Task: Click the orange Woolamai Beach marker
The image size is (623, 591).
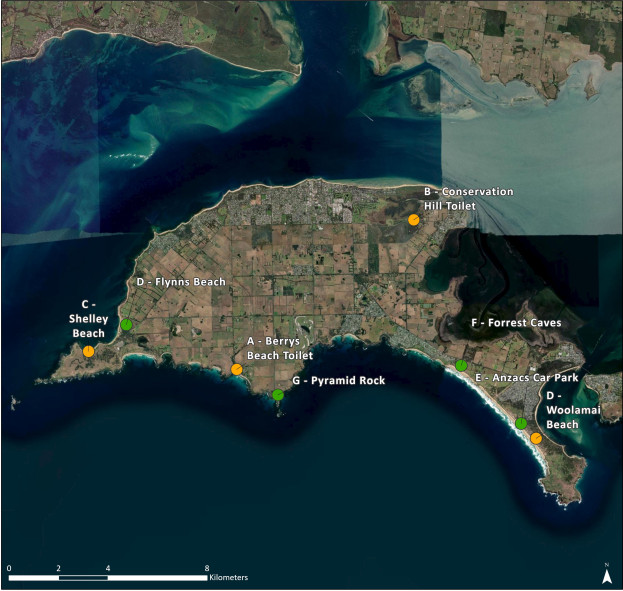Action: pos(536,438)
